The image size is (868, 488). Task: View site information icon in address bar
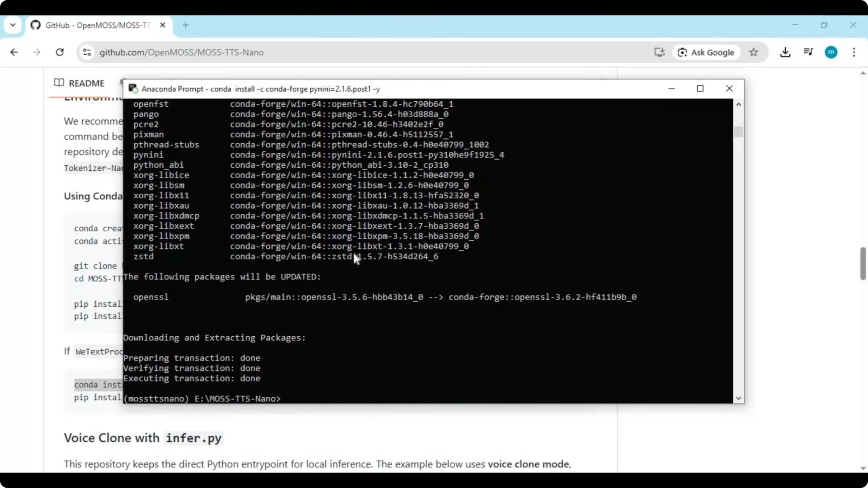tap(87, 52)
